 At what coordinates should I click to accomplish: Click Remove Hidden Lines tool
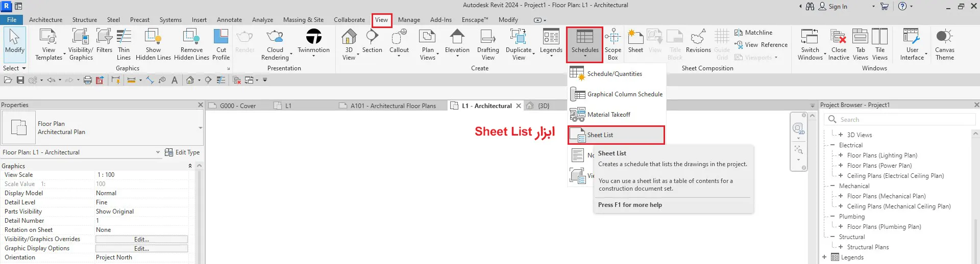(191, 45)
